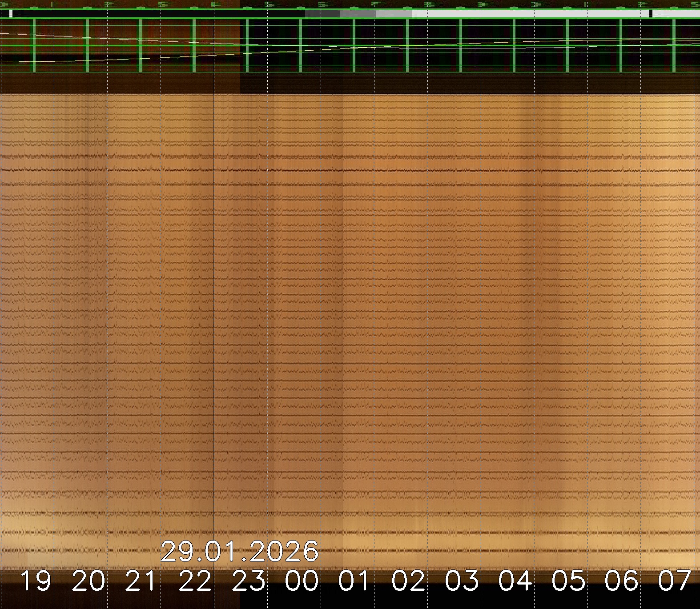This screenshot has height=609, width=700.
Task: Click the leftmost green vertical bar
Action: coord(34,45)
